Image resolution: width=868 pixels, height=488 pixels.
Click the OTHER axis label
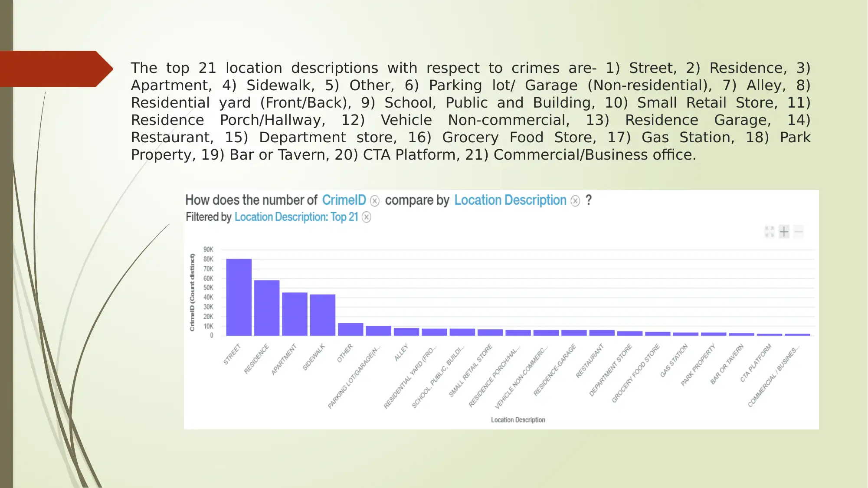[x=345, y=353]
